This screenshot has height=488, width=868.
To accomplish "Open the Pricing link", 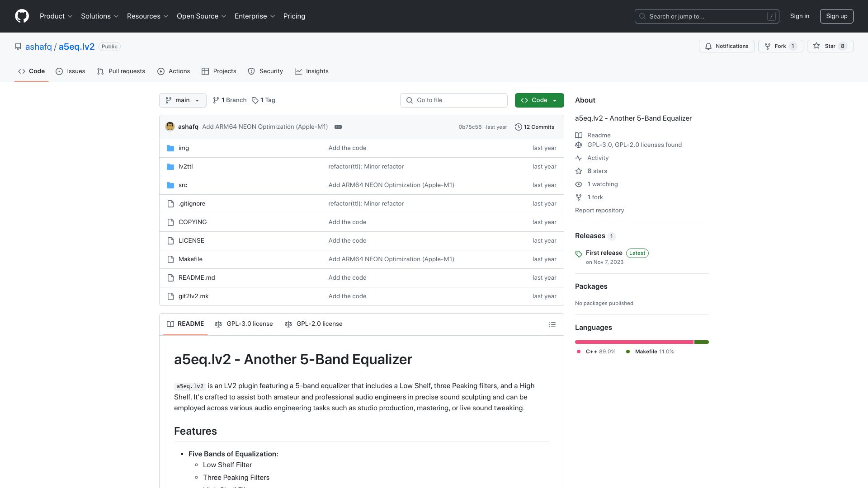I will click(294, 16).
